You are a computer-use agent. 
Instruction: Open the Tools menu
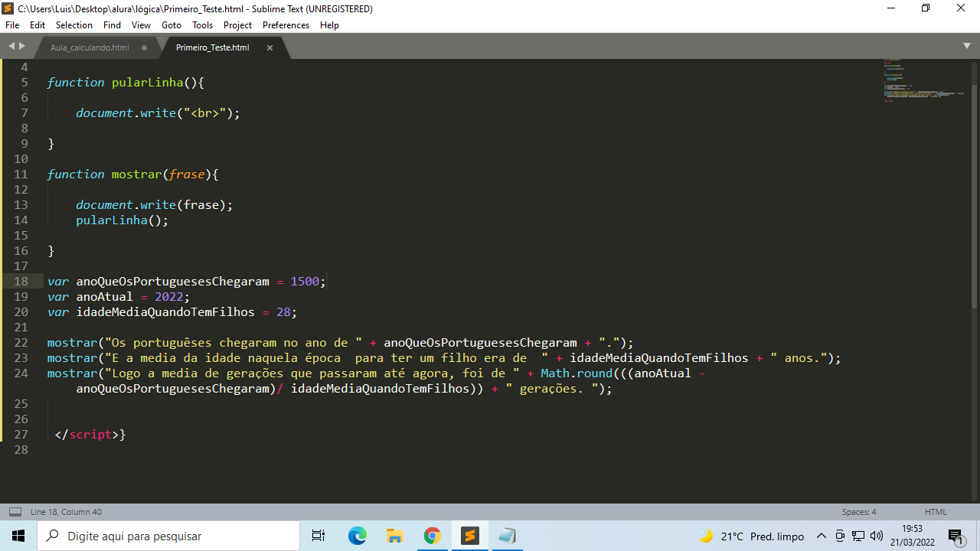point(203,24)
